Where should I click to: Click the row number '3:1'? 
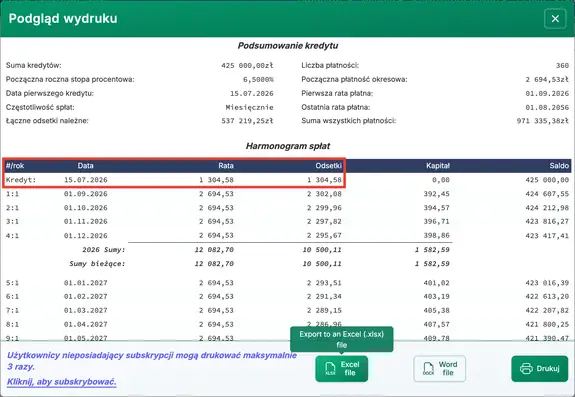(x=12, y=221)
